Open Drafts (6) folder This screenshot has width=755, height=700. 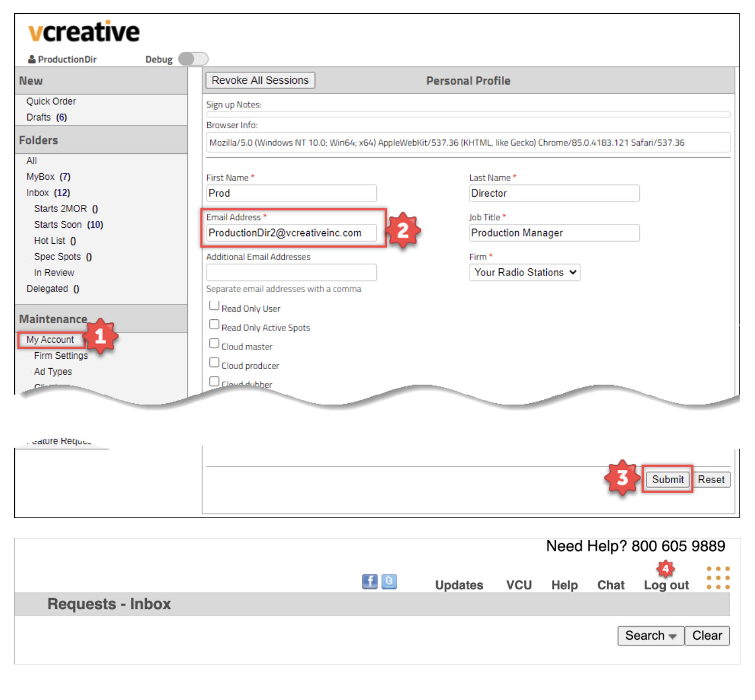[x=47, y=117]
